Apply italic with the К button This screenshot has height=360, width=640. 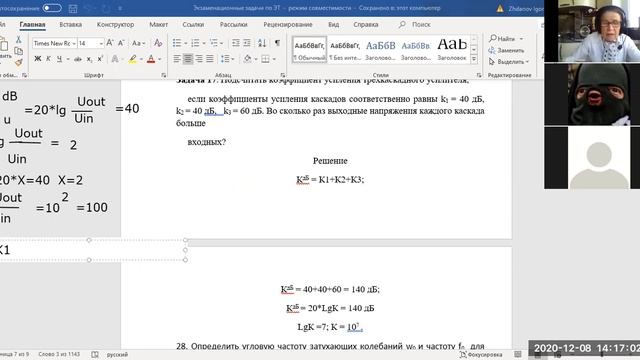coord(48,59)
